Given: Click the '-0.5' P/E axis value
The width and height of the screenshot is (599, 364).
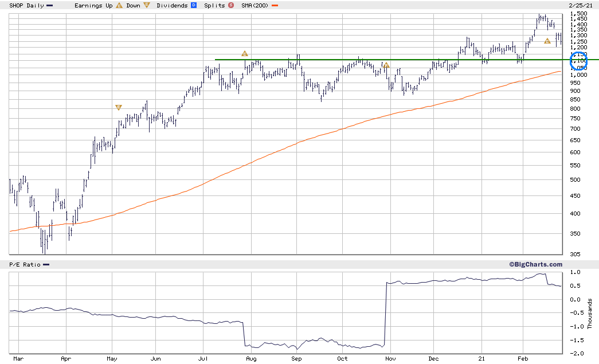Looking at the screenshot, I should (577, 312).
